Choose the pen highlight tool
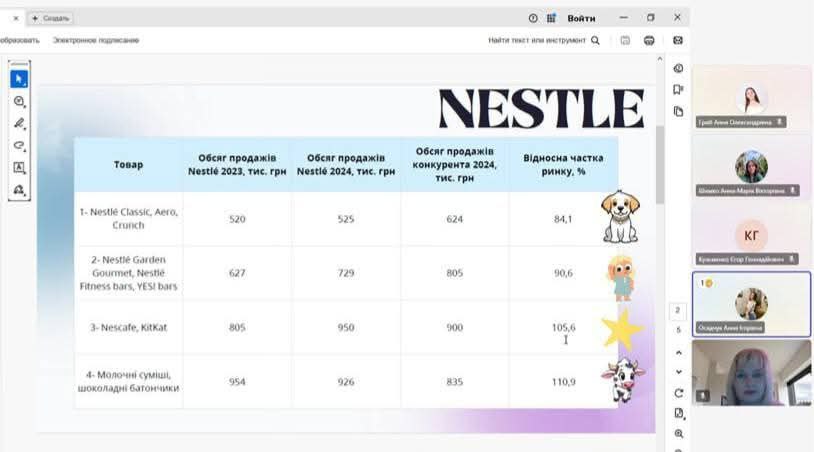This screenshot has height=452, width=814. coord(19,123)
